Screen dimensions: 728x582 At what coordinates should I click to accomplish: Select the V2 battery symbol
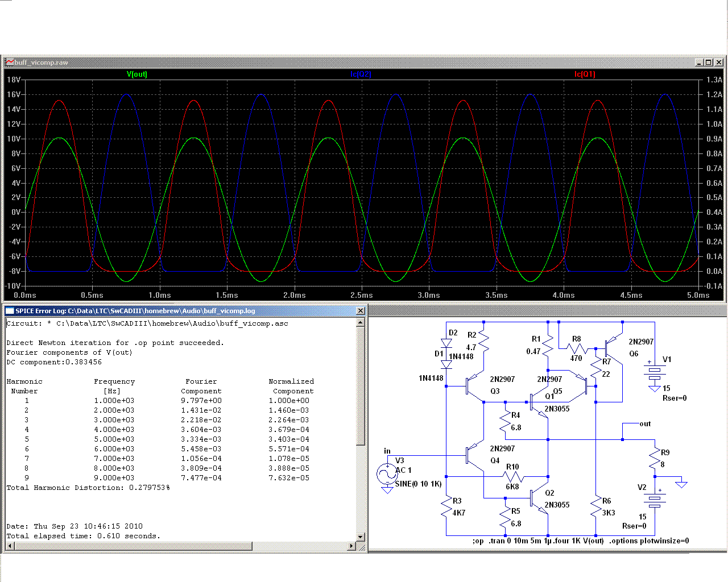[655, 499]
